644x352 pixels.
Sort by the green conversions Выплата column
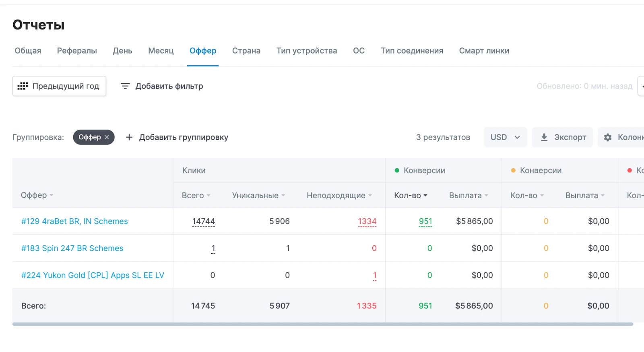pos(469,195)
